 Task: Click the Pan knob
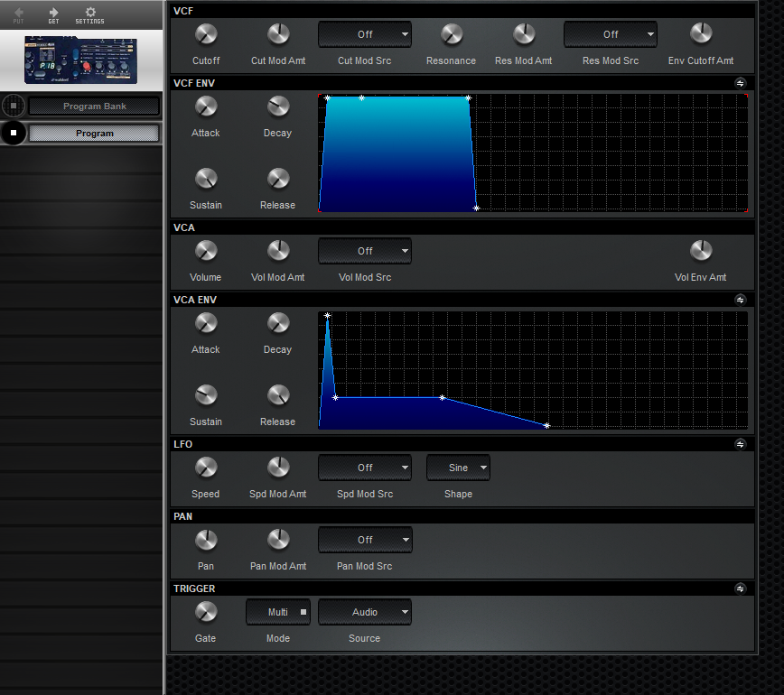click(x=206, y=540)
